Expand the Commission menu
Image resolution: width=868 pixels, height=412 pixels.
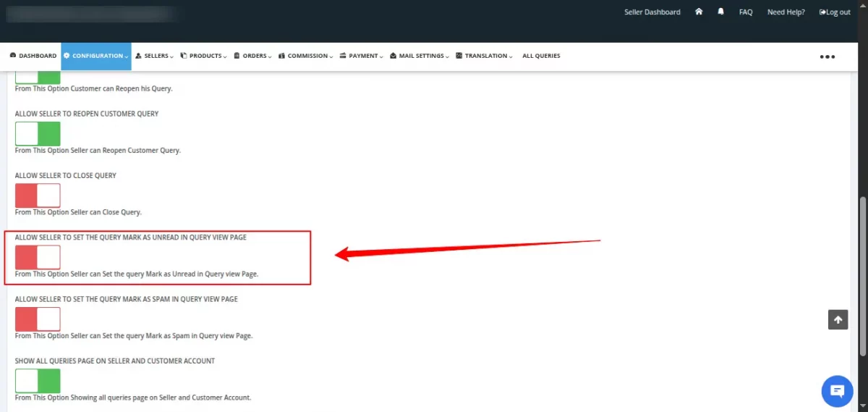(x=306, y=56)
